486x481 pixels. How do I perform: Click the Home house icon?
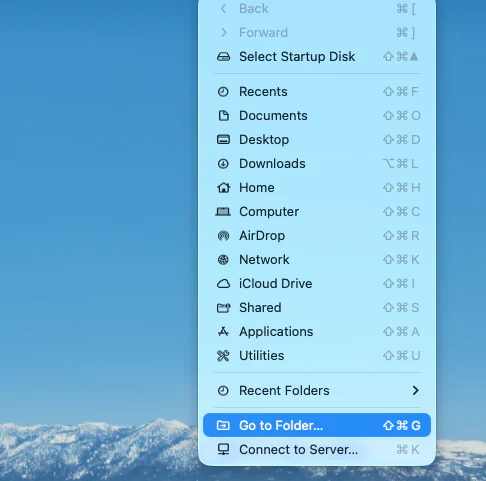click(x=223, y=188)
